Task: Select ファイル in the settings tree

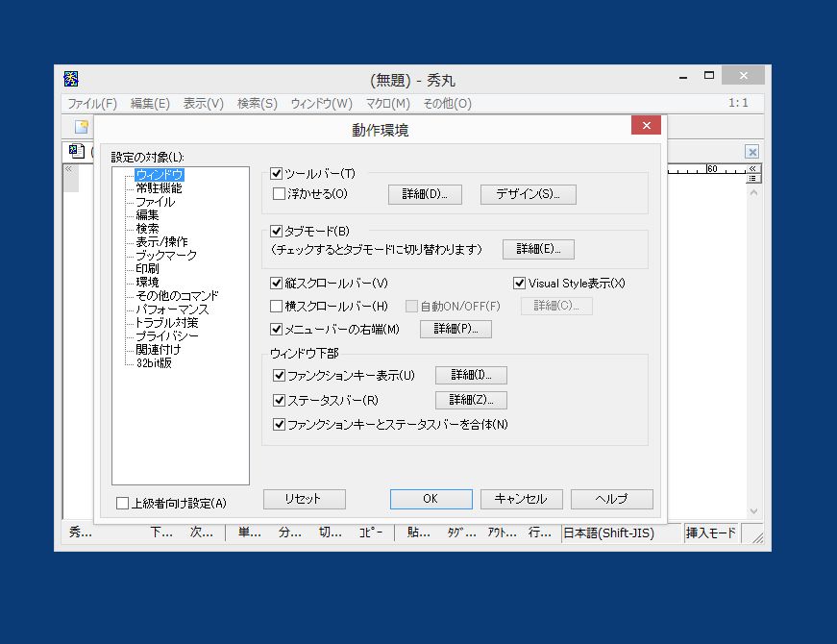Action: [x=156, y=202]
